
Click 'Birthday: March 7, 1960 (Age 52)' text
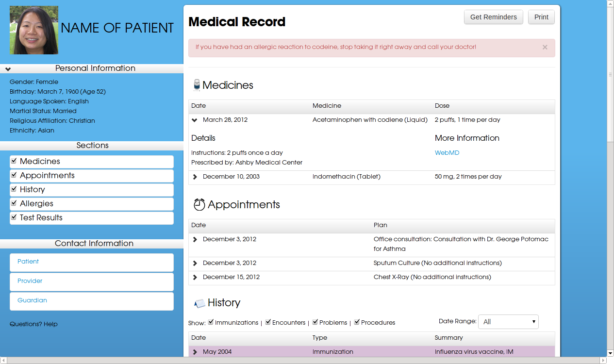tap(58, 92)
